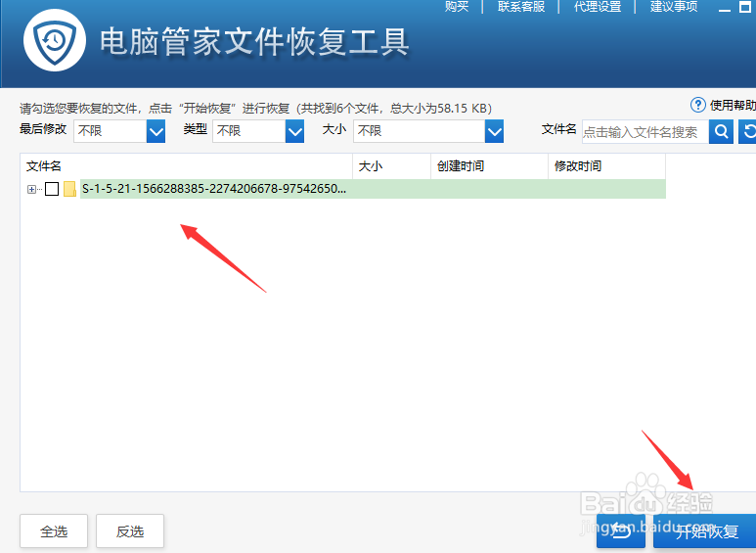This screenshot has height=553, width=756.
Task: Maximize the recovery tool window
Action: coord(745,7)
